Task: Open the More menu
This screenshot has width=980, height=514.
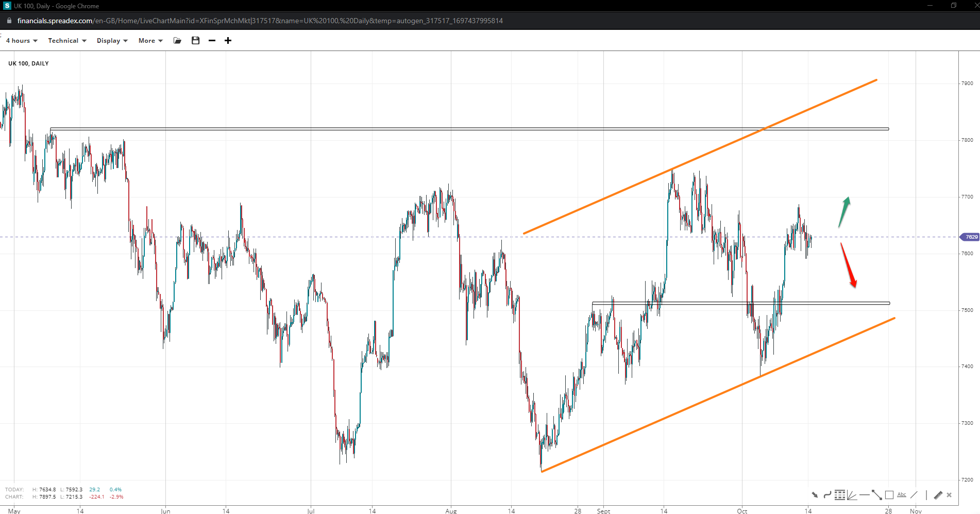Action: tap(150, 41)
